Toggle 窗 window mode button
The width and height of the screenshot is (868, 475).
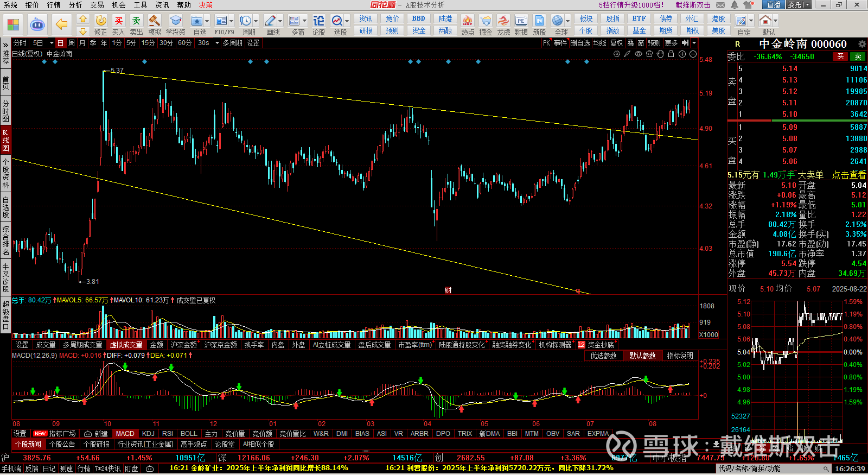(641, 43)
